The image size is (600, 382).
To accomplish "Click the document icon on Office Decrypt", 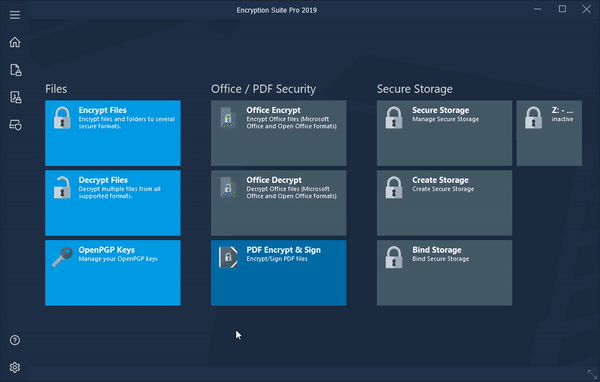I will coord(228,187).
